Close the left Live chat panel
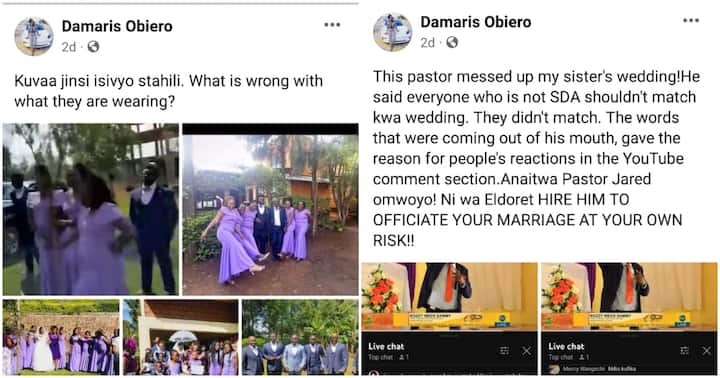This screenshot has width=720, height=378. pos(526,351)
